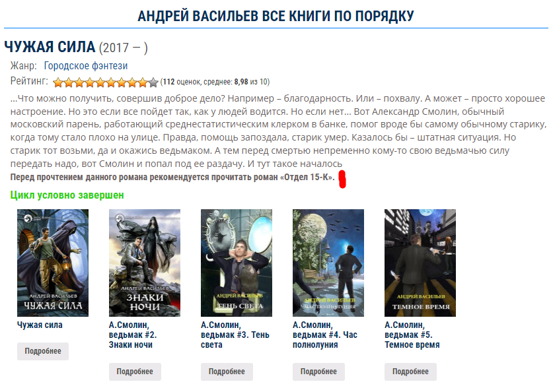Open the Чужая сила title link below cover
Viewport: 555px width, 392px height.
pyautogui.click(x=40, y=325)
